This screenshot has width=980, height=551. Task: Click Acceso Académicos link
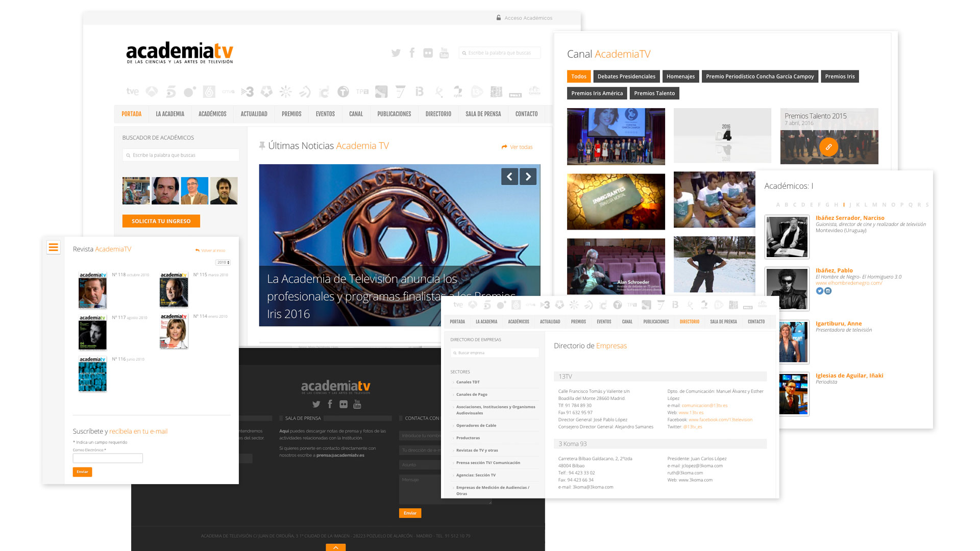(528, 18)
